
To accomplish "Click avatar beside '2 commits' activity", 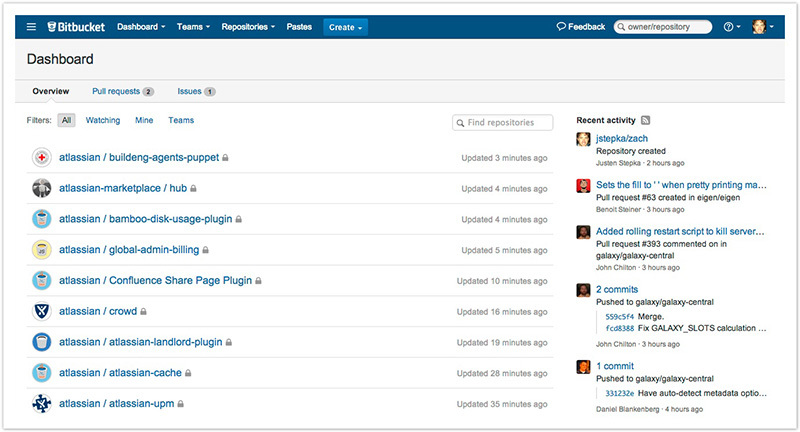I will click(583, 290).
